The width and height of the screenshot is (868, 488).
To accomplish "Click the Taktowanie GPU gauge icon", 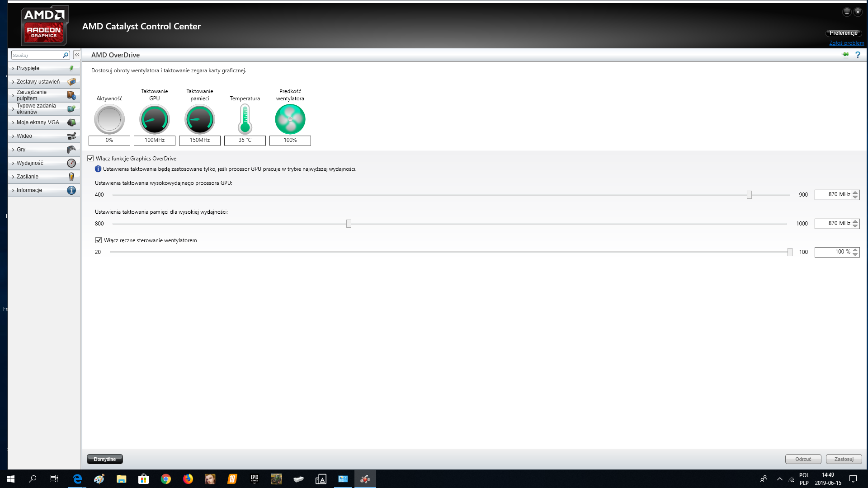I will (154, 119).
